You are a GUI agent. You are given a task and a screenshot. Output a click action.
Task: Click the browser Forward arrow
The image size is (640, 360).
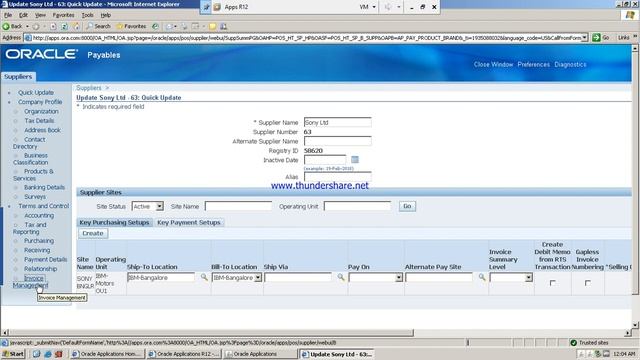coord(36,26)
